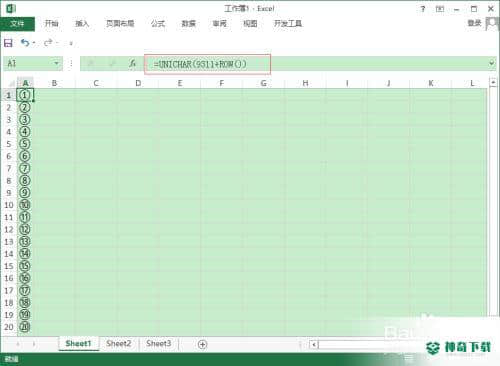Screen dimensions: 500x366
Task: Switch to the 页面布局 Page Layout tab
Action: pyautogui.click(x=120, y=24)
